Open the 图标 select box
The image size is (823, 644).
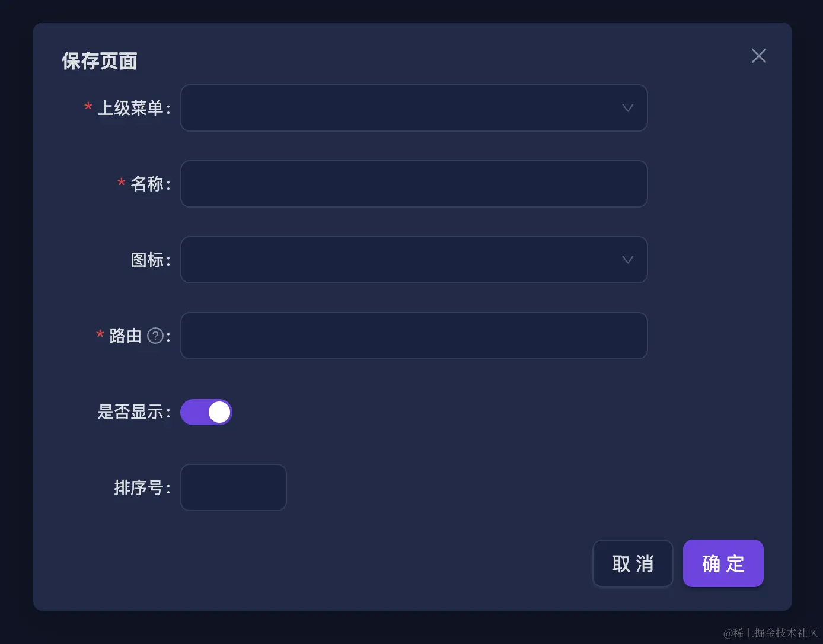[403, 260]
